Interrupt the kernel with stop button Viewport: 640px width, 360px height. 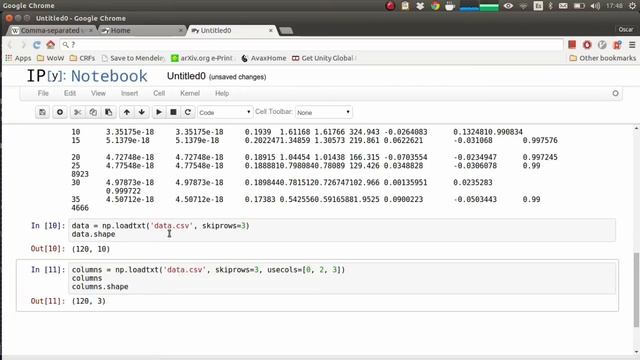point(173,112)
